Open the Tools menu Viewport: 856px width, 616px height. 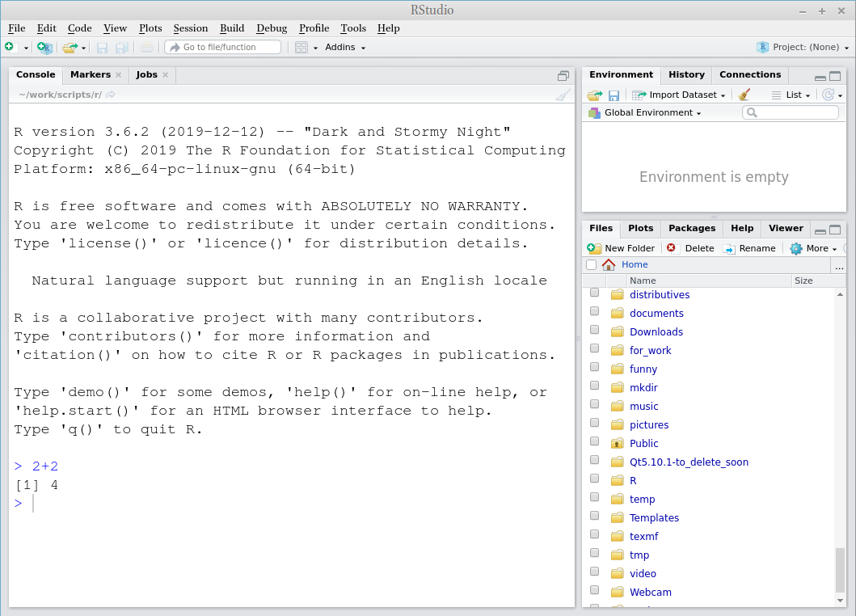coord(353,28)
